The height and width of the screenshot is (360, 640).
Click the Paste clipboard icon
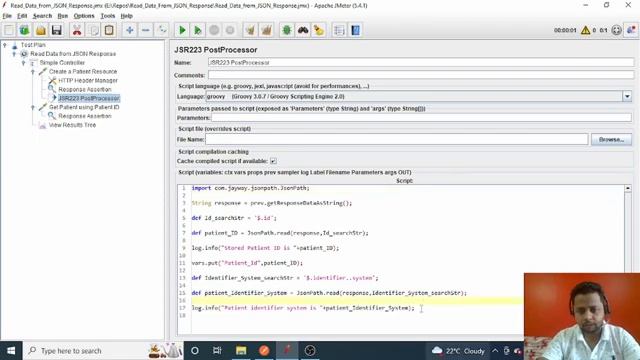[x=109, y=30]
